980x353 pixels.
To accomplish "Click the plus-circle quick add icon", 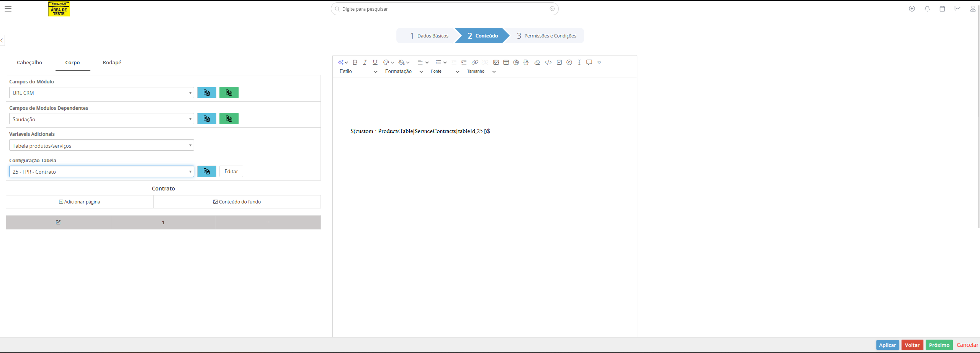I will click(912, 9).
